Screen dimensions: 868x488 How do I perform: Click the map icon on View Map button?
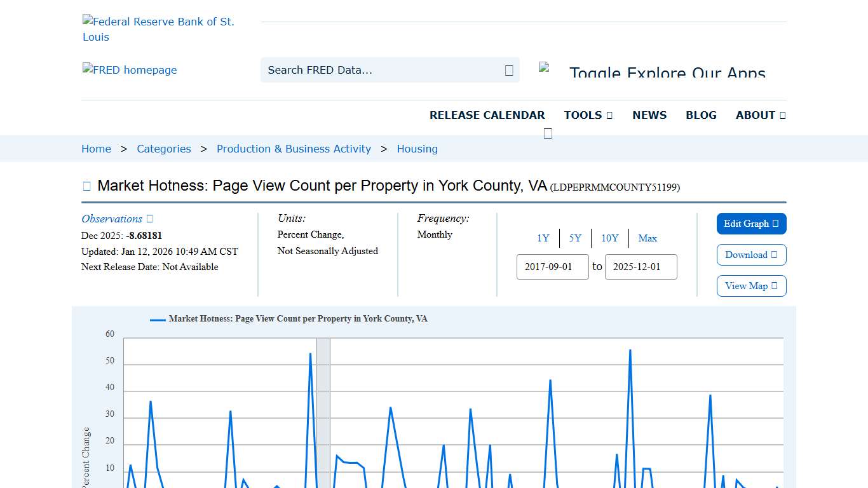773,286
